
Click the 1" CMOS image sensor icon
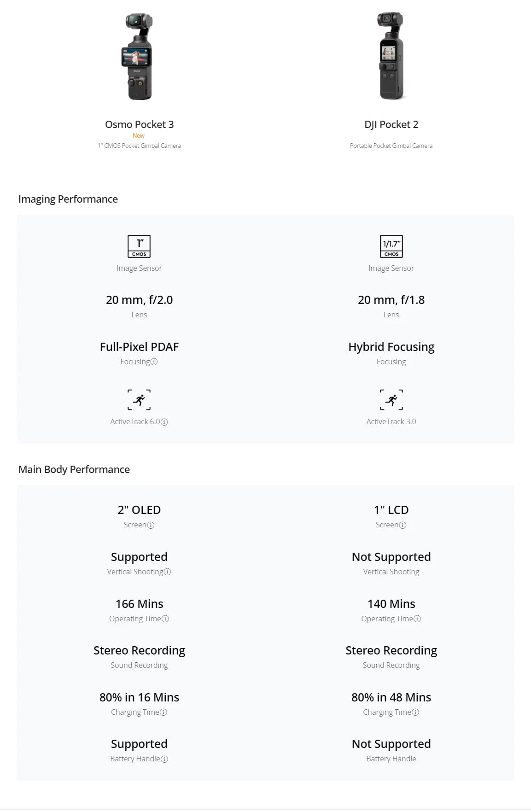click(139, 246)
